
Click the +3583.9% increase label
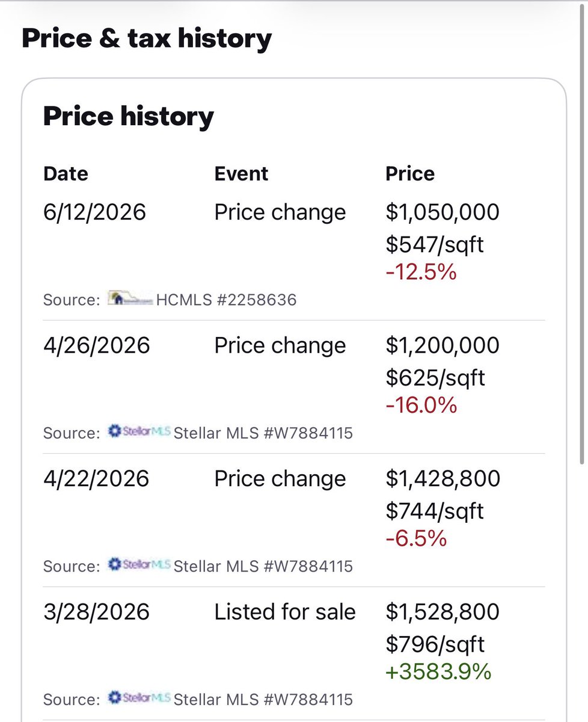coord(438,671)
